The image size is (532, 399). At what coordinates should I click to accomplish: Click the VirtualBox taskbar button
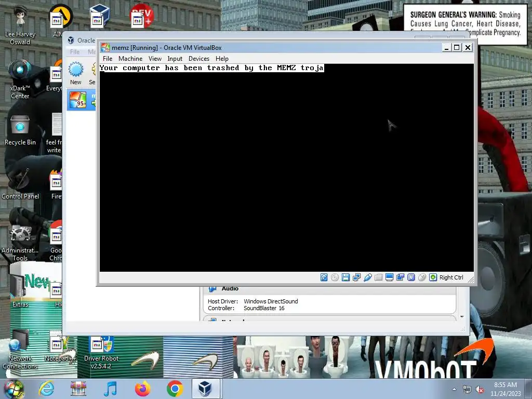[x=206, y=389]
